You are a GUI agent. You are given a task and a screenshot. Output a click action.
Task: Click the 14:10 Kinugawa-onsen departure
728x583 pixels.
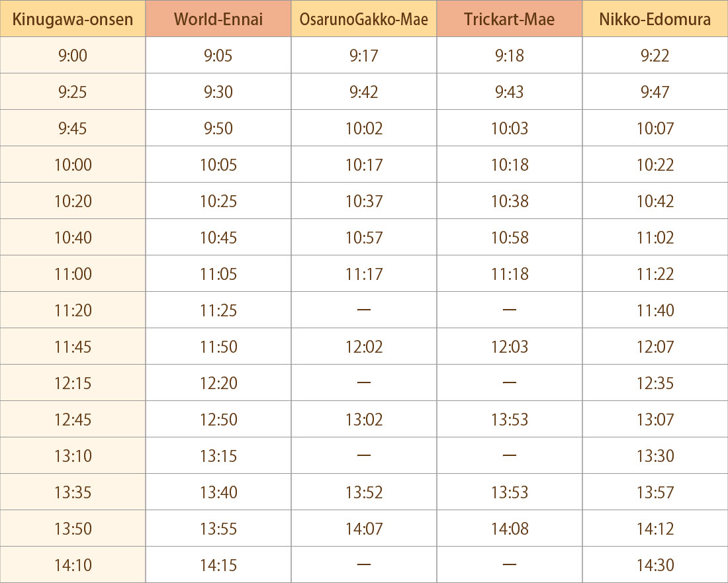(x=72, y=565)
